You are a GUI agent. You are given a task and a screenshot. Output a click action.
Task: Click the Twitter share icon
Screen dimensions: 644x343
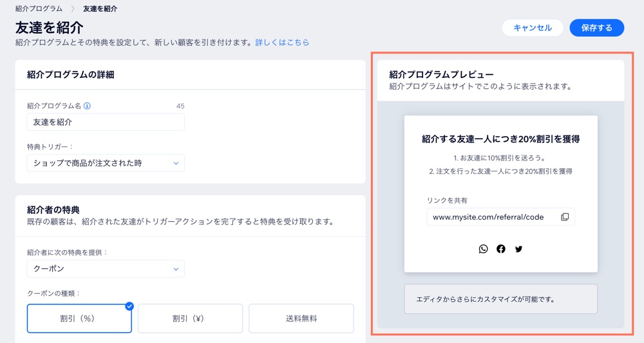coord(518,249)
